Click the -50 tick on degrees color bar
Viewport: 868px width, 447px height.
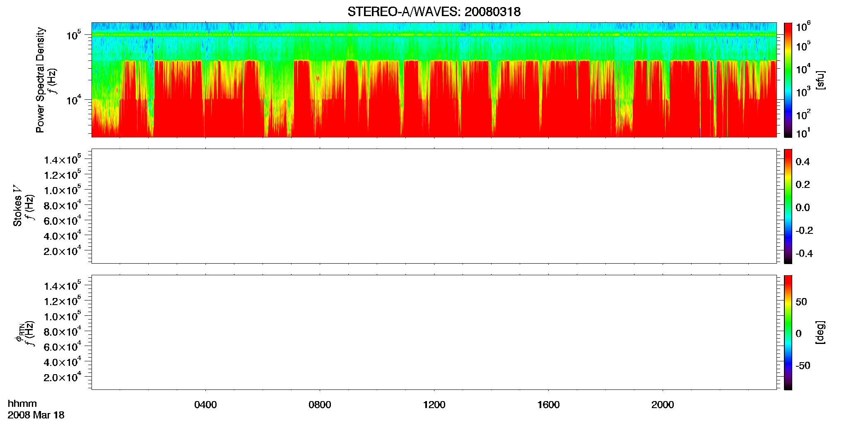[x=803, y=366]
